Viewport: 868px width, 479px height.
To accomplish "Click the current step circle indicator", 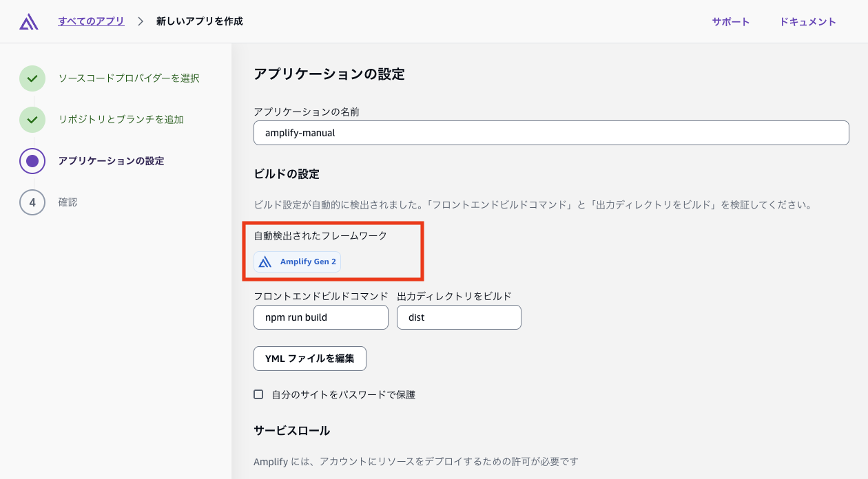I will point(32,161).
